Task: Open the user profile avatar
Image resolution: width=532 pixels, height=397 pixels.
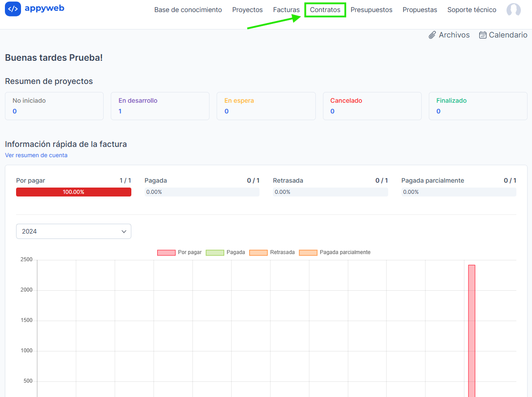Action: point(513,10)
